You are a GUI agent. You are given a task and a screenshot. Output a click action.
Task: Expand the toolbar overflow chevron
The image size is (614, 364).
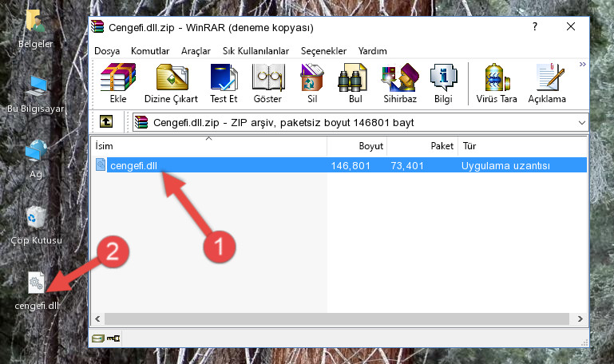[x=583, y=64]
